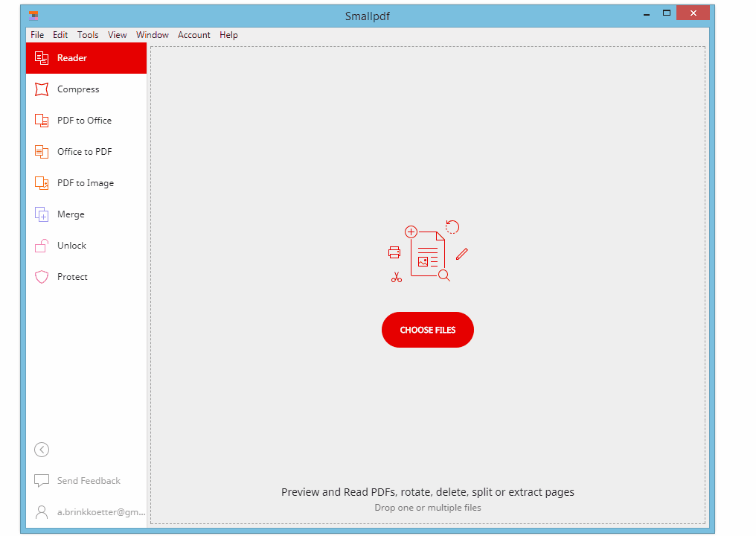
Task: Select the Protect label in the sidebar
Action: point(72,277)
